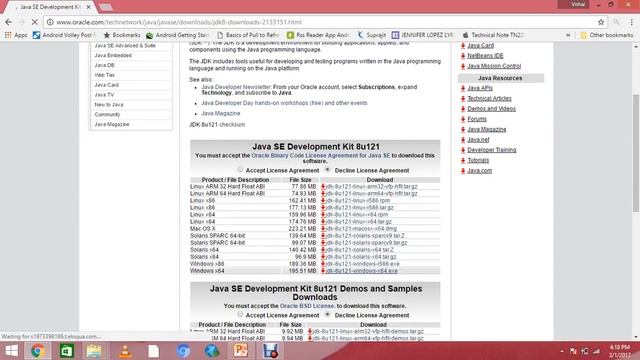Show hidden bookmarks with the double chevron

(568, 35)
